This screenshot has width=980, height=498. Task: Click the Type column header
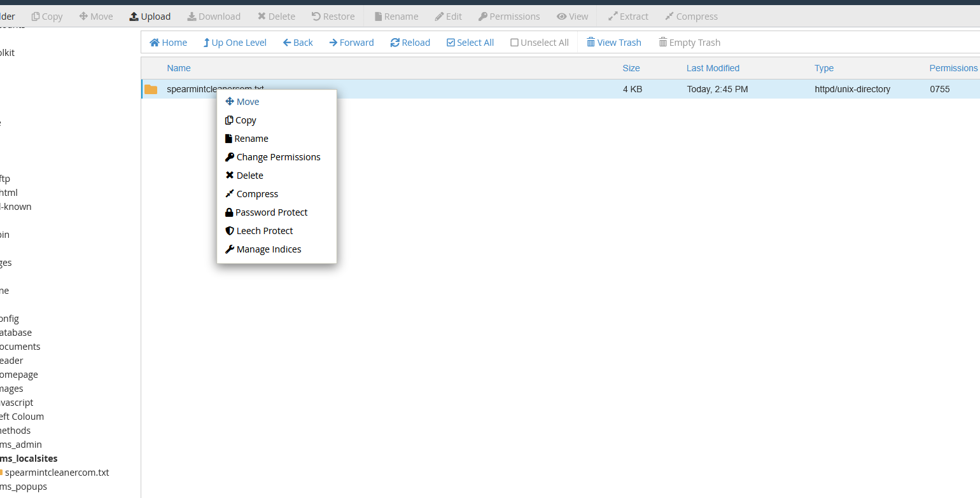tap(824, 68)
